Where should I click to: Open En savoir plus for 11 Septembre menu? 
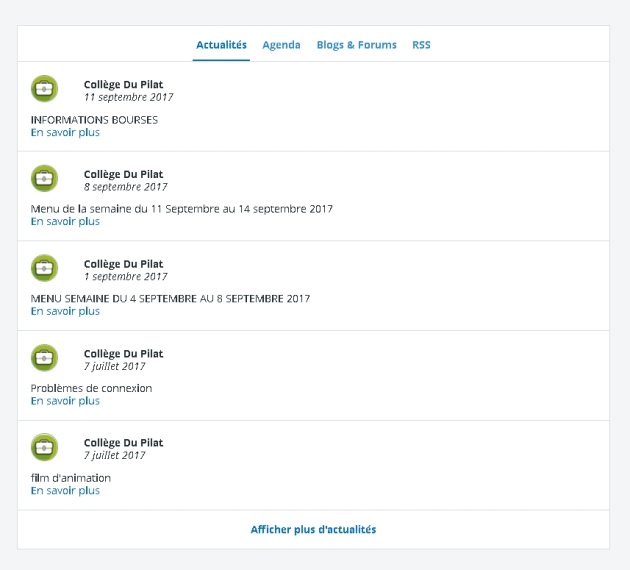click(x=65, y=222)
